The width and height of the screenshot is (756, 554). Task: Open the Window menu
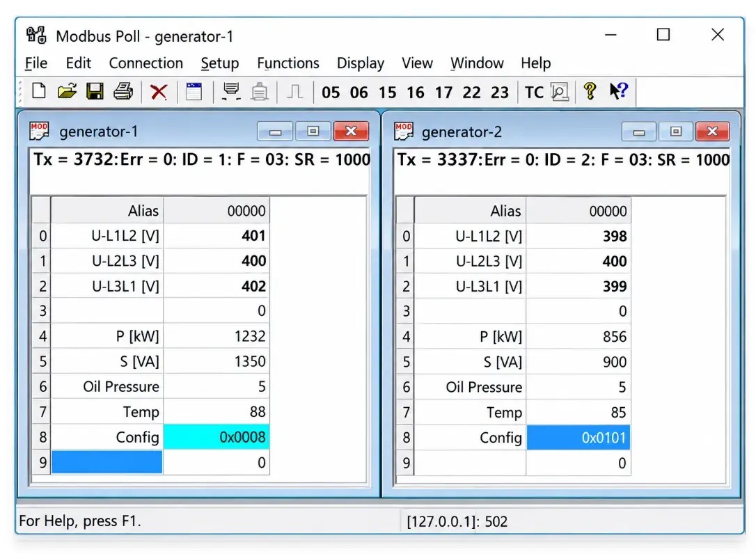click(x=477, y=63)
